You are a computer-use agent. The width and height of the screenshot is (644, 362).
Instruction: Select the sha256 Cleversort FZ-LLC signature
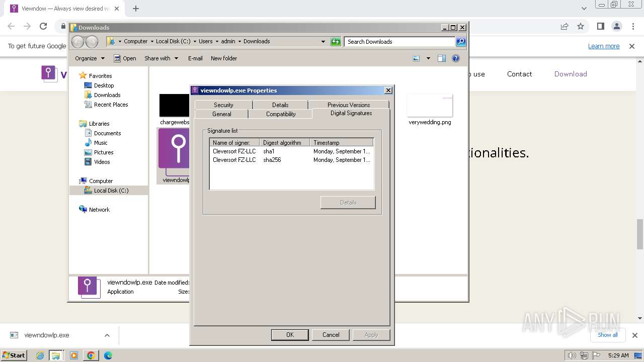[x=291, y=160]
